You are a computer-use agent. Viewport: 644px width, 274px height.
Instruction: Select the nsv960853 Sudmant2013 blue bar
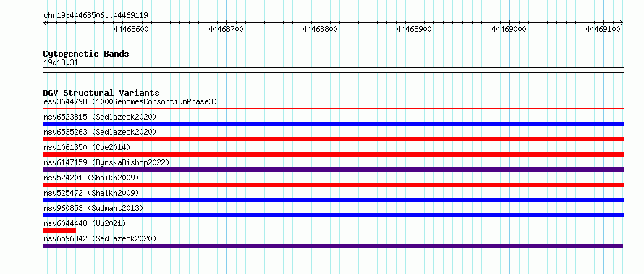(x=333, y=215)
